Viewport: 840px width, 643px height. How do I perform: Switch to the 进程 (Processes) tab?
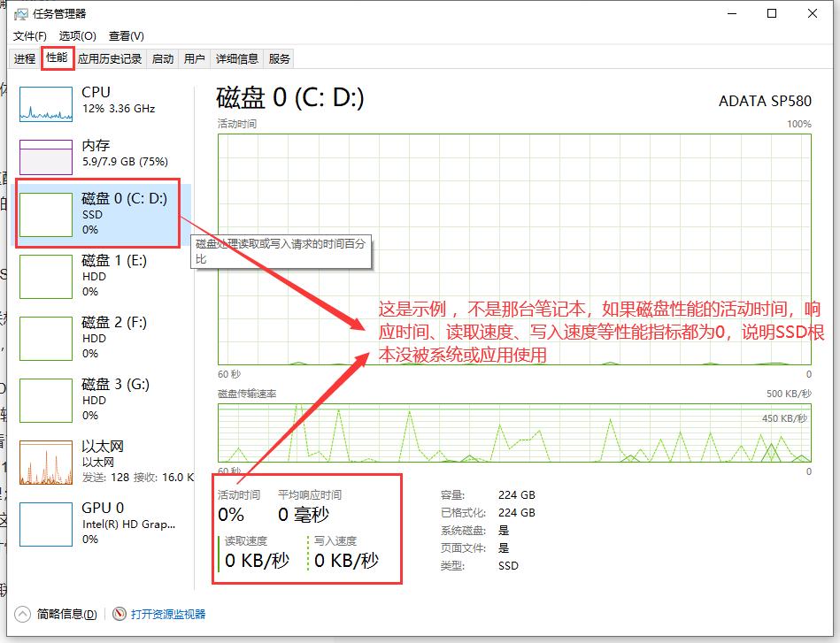24,57
